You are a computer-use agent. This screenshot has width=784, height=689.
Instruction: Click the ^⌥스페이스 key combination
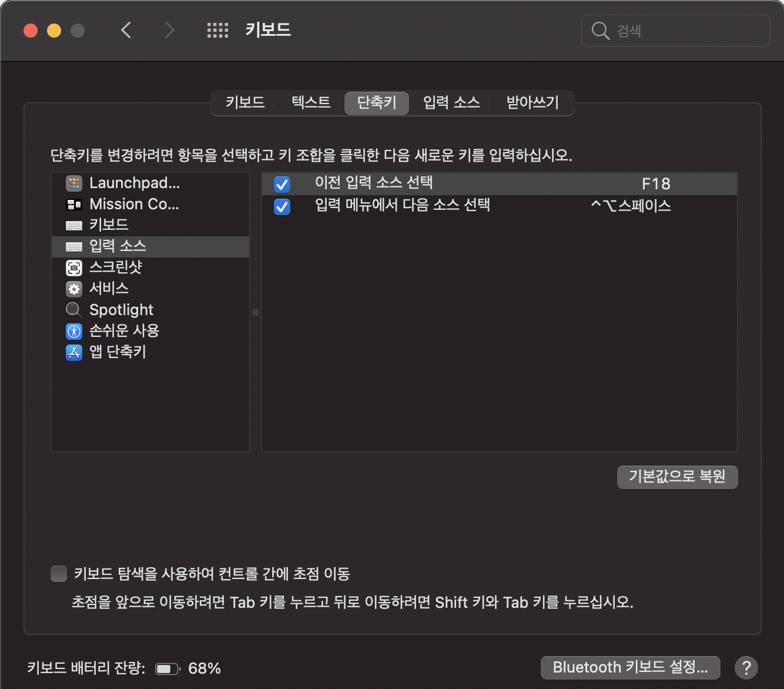point(631,206)
